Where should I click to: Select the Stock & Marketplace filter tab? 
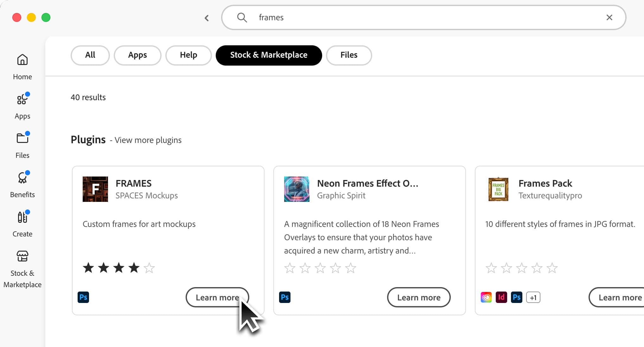[269, 55]
